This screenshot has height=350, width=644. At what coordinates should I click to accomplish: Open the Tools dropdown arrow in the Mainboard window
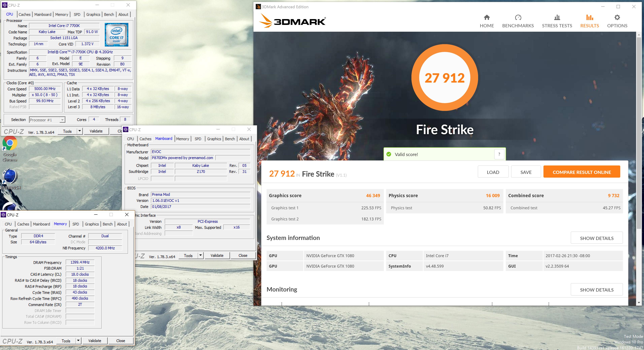pyautogui.click(x=201, y=255)
